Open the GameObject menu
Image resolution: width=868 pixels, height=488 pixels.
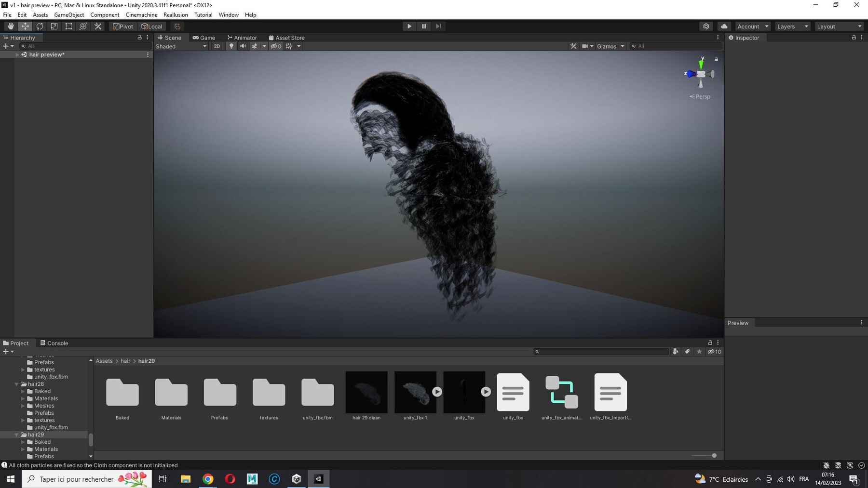pyautogui.click(x=69, y=15)
